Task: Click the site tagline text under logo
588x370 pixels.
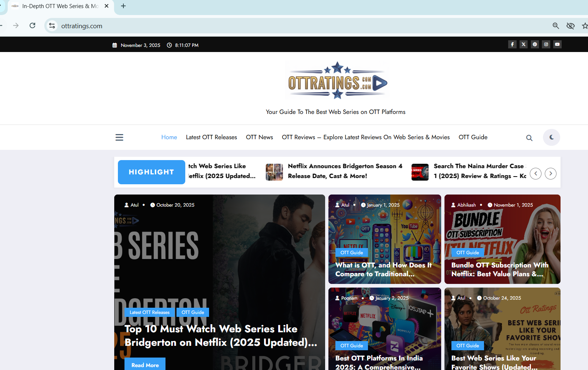Action: [336, 112]
